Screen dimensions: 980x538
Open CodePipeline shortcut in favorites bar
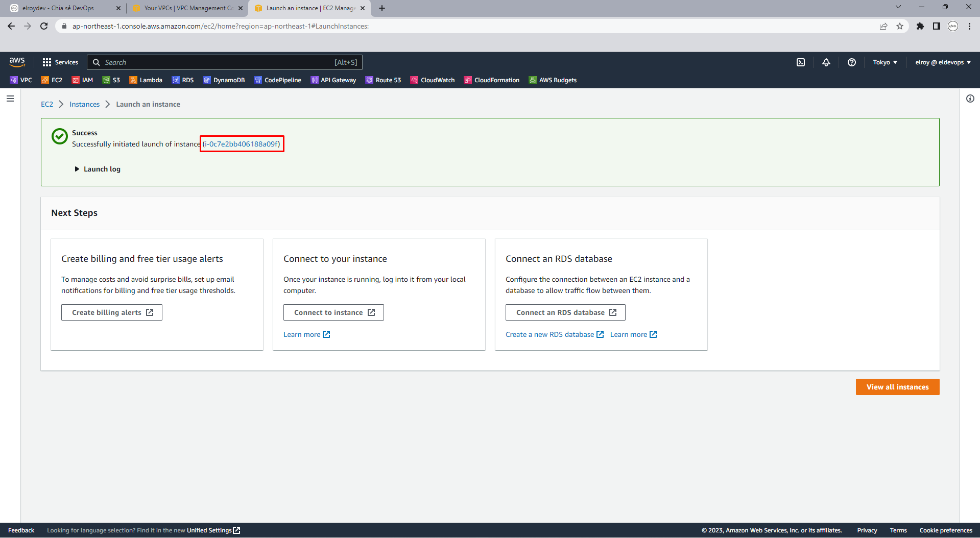[277, 80]
